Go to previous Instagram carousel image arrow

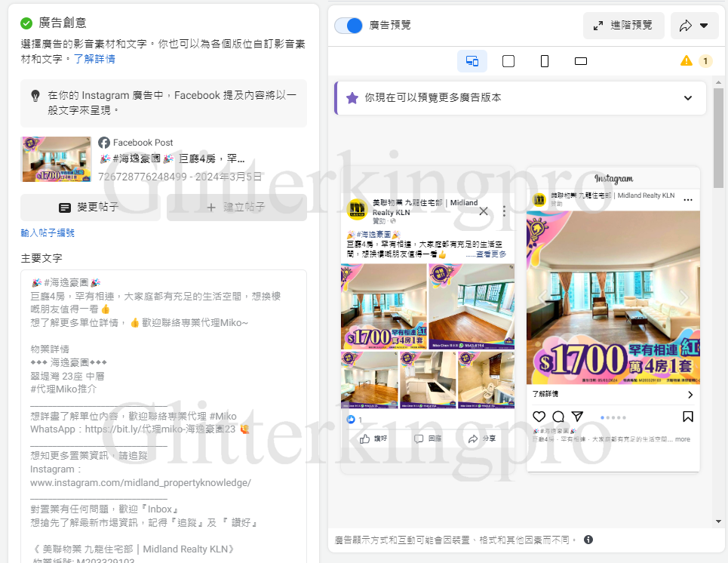tap(542, 297)
